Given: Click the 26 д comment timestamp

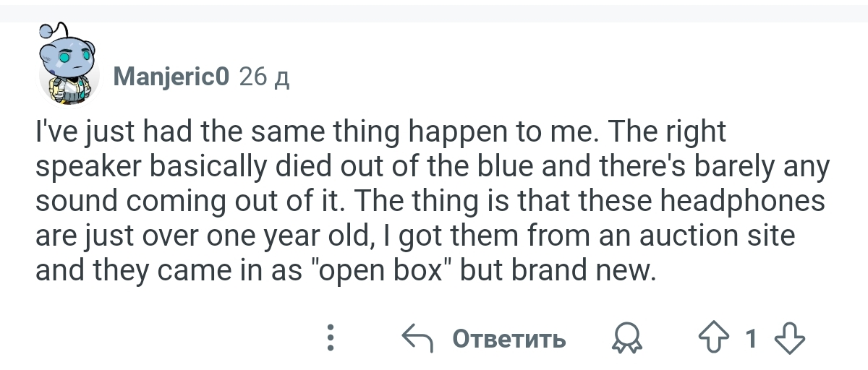Looking at the screenshot, I should [x=264, y=77].
